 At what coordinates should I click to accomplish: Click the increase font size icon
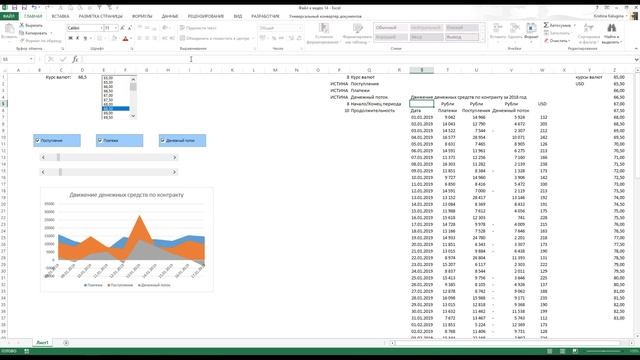[122, 28]
